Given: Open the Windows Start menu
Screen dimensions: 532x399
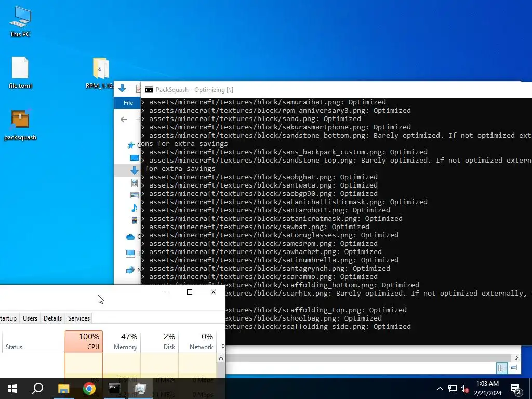Looking at the screenshot, I should [x=12, y=389].
